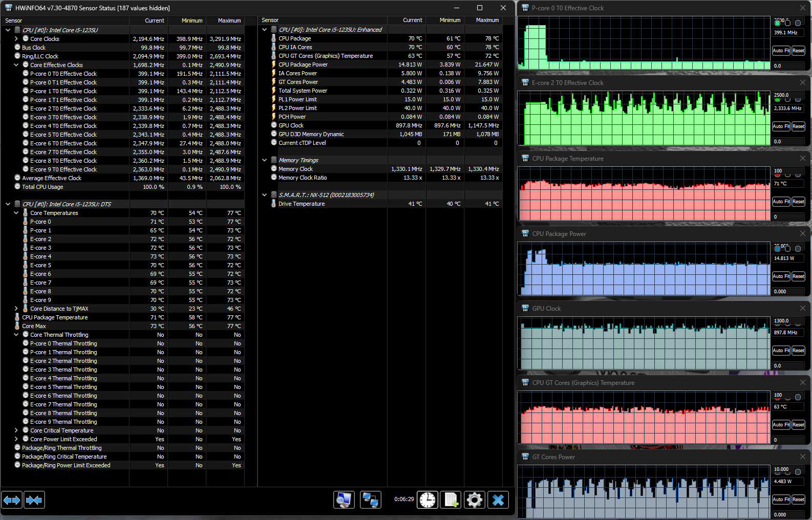Click the blue X close sensors icon
Viewport: 812px width, 520px height.
click(498, 500)
